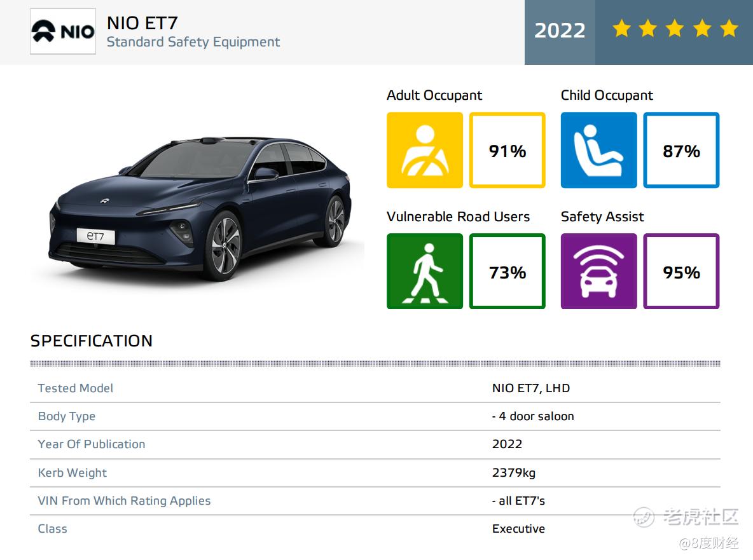Click the value NIO ET7, LHD
This screenshot has height=560, width=753.
[x=530, y=388]
